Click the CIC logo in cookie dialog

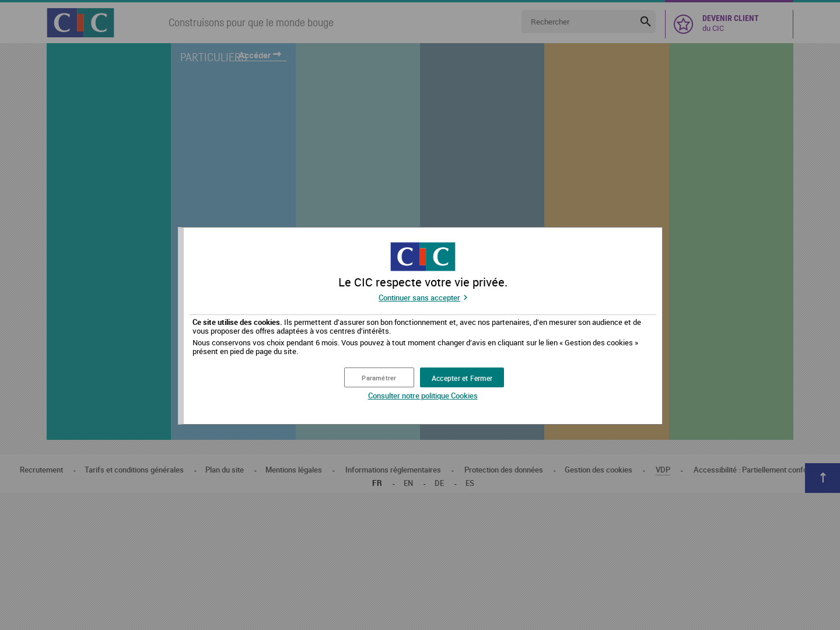pyautogui.click(x=422, y=257)
